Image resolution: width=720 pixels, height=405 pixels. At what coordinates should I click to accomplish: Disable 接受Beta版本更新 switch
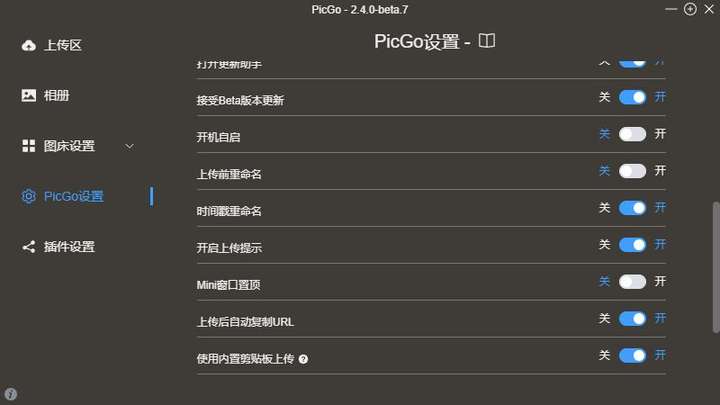pyautogui.click(x=632, y=97)
